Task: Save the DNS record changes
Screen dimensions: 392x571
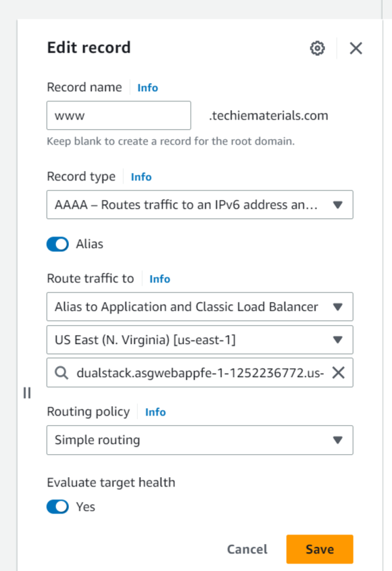Action: coord(319,549)
